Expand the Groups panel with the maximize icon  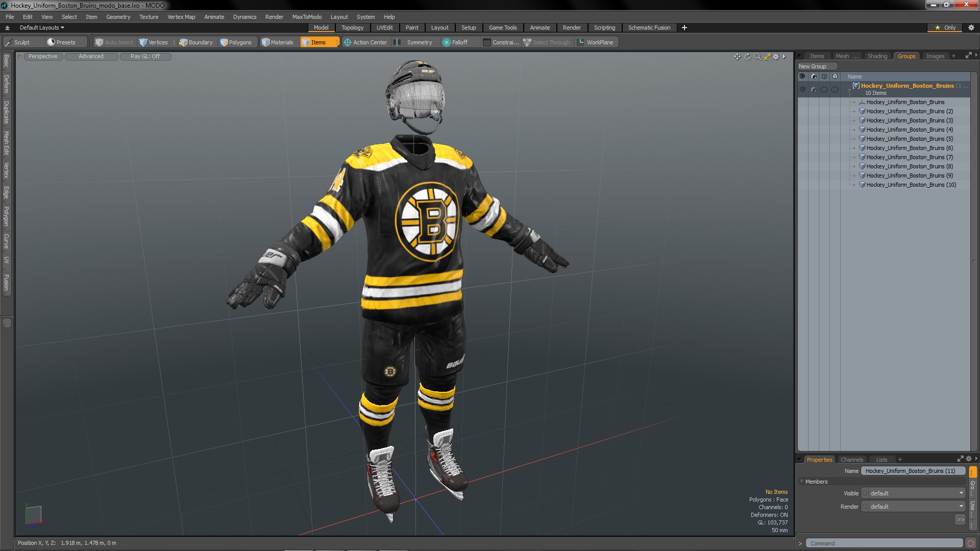pos(968,56)
